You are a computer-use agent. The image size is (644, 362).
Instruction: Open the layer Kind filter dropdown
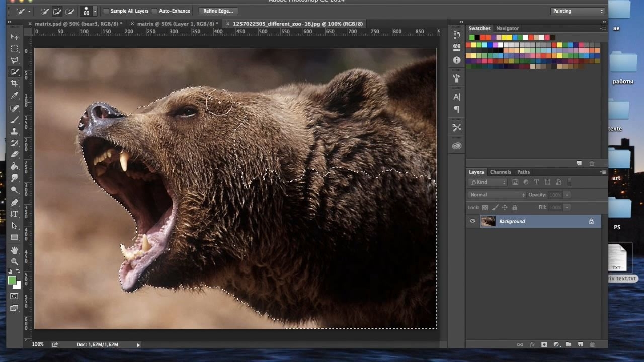click(x=488, y=182)
